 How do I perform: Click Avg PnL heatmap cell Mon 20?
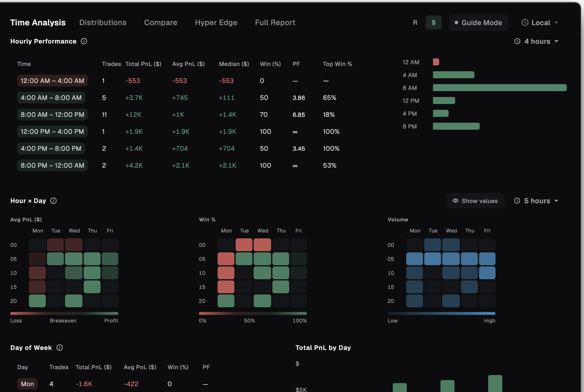pos(37,301)
